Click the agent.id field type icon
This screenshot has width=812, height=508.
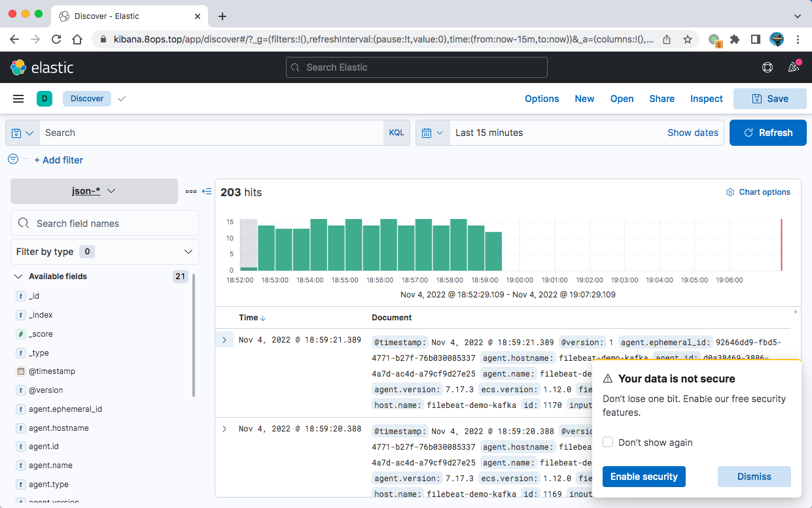click(x=21, y=447)
